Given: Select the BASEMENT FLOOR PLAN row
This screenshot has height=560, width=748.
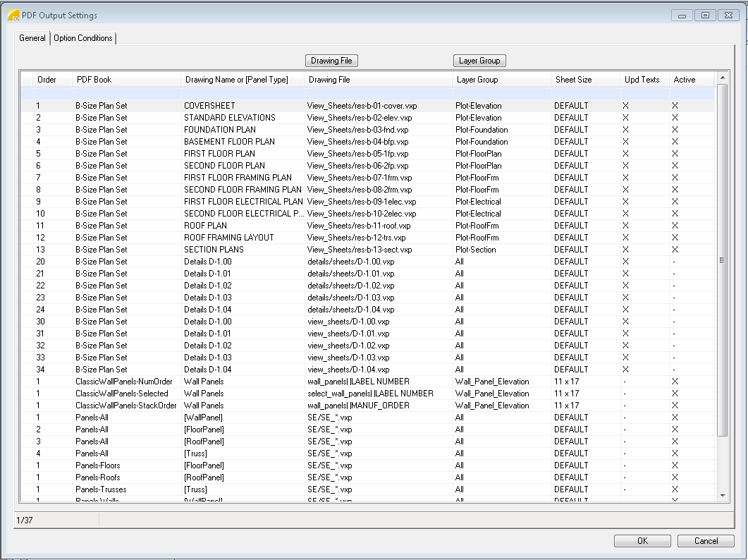Looking at the screenshot, I should (229, 142).
